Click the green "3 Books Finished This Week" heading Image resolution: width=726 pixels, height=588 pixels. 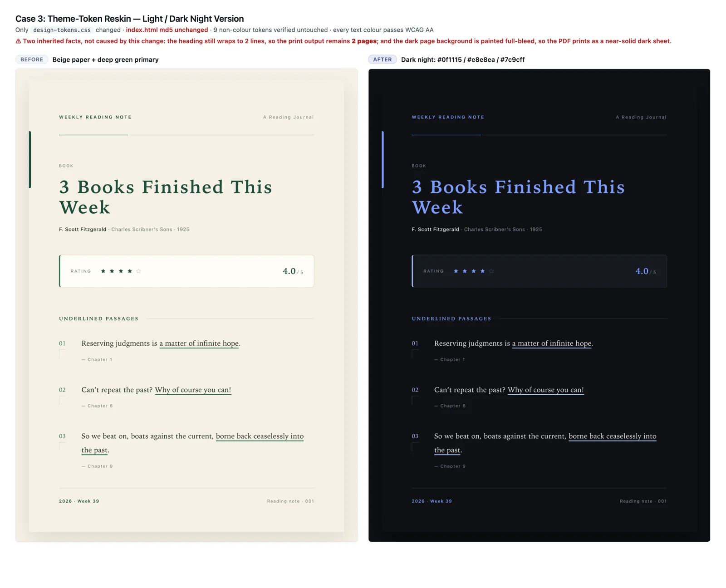point(166,197)
